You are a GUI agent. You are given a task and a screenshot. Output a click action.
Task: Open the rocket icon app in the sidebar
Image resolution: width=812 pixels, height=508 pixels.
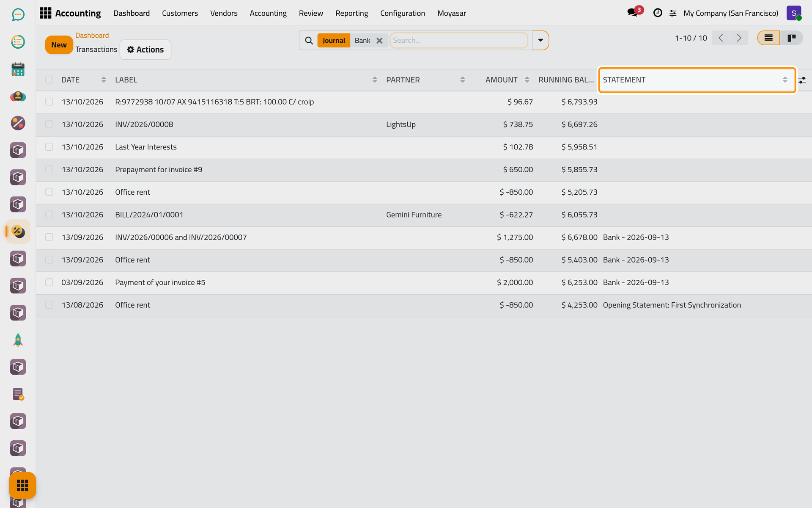coord(18,340)
